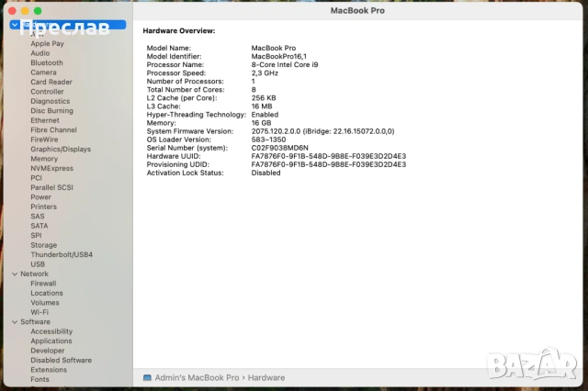588x391 pixels.
Task: Click the MacBook Pro window title
Action: [x=357, y=11]
